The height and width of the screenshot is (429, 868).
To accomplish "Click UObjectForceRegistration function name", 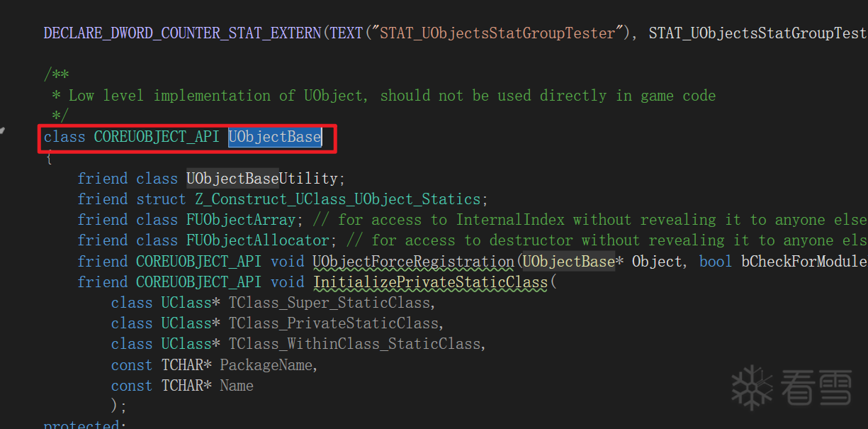I will (413, 262).
